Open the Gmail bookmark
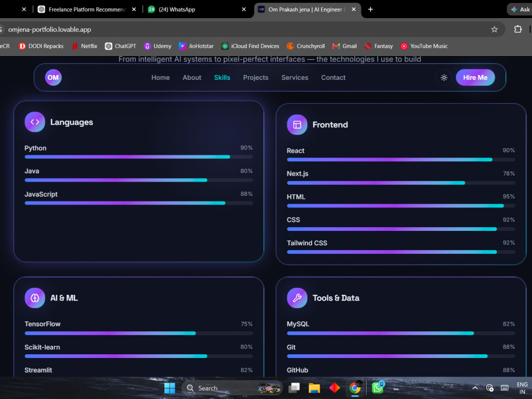Viewport: 532px width, 399px height. click(x=344, y=46)
